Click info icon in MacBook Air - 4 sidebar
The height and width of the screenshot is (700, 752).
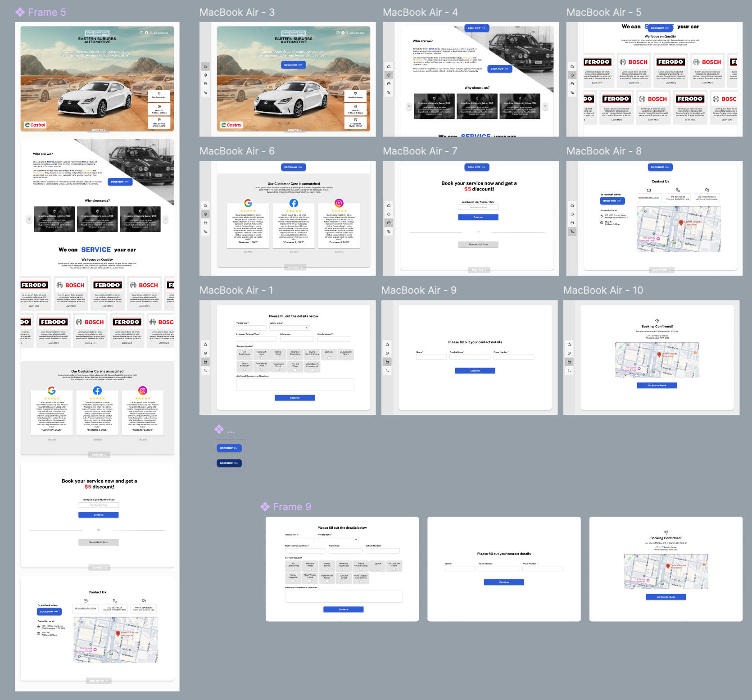[389, 75]
